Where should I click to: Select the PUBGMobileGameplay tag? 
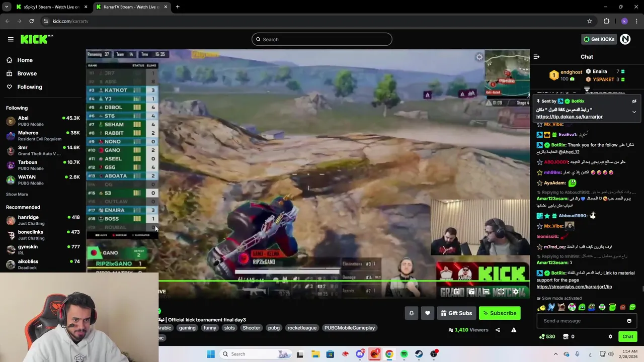pos(350,328)
